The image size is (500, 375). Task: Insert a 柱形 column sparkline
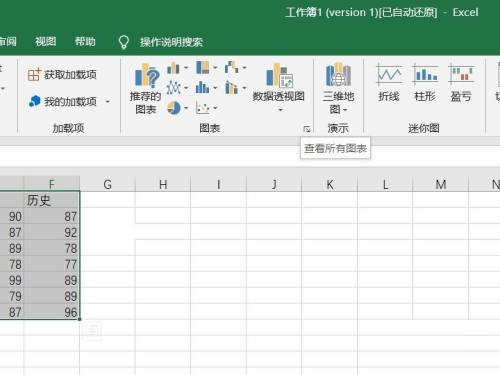pyautogui.click(x=425, y=83)
